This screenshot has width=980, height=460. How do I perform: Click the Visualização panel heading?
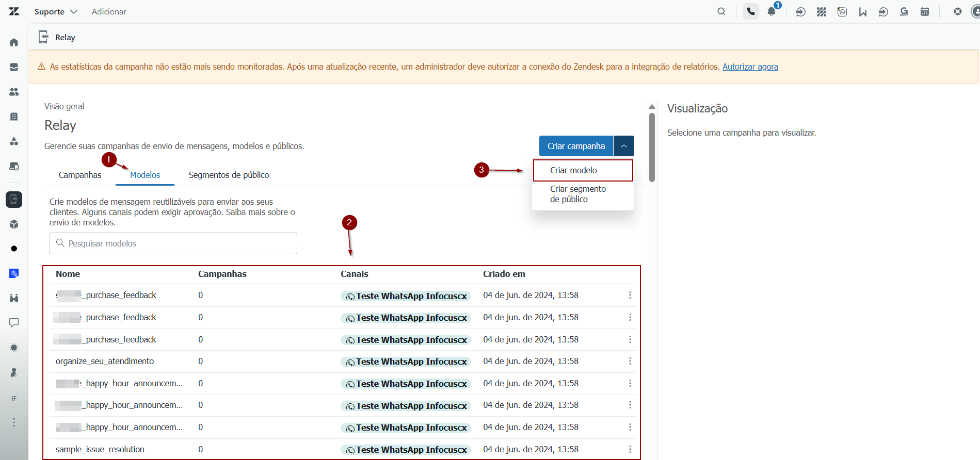(697, 108)
